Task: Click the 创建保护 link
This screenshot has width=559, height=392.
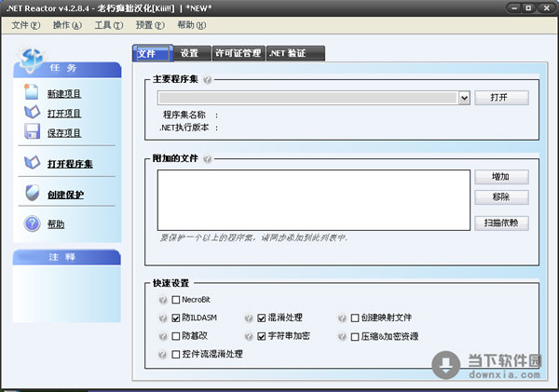Action: coord(65,195)
